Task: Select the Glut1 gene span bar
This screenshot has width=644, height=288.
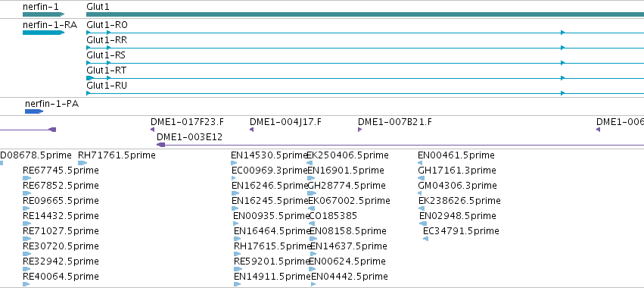Action: point(365,14)
